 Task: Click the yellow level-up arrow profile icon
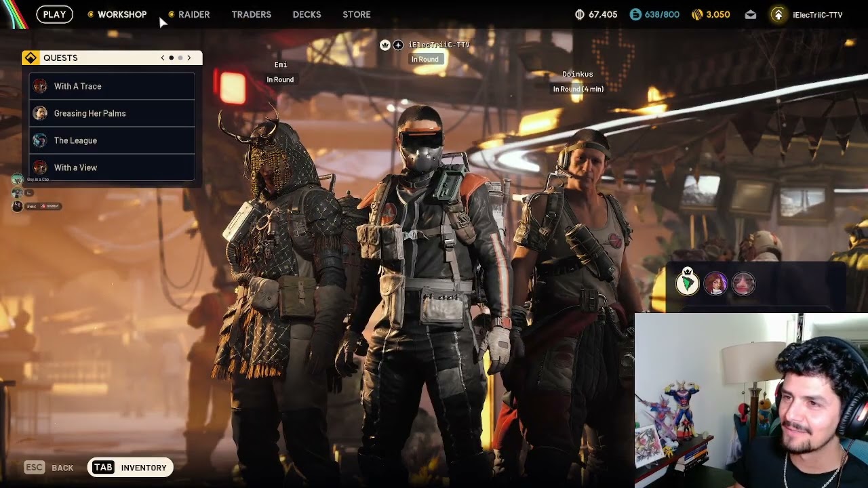(x=778, y=14)
